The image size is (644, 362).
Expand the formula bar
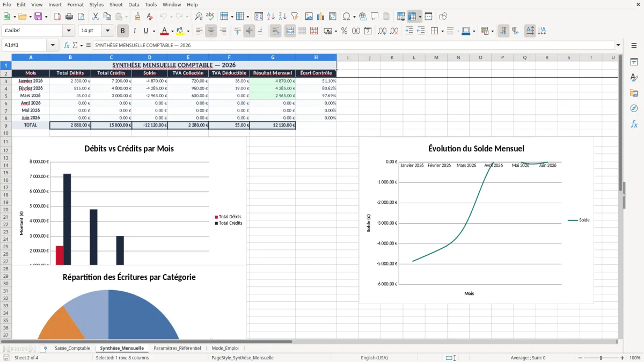point(618,46)
